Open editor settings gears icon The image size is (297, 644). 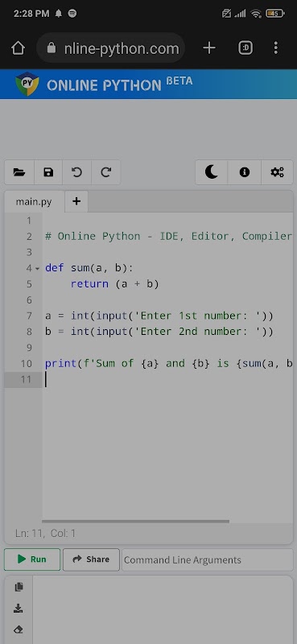(x=278, y=172)
